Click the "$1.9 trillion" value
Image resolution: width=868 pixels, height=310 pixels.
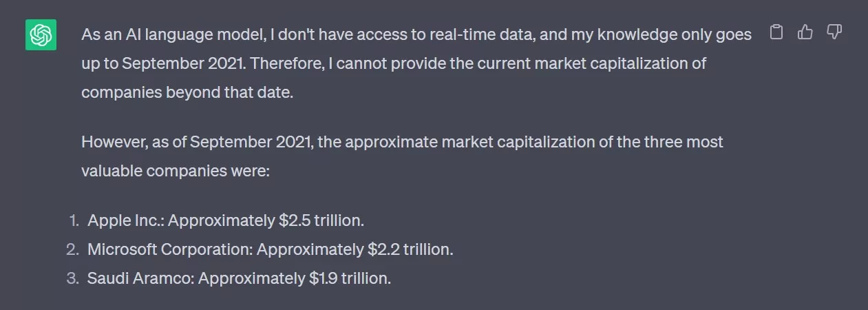coord(350,278)
